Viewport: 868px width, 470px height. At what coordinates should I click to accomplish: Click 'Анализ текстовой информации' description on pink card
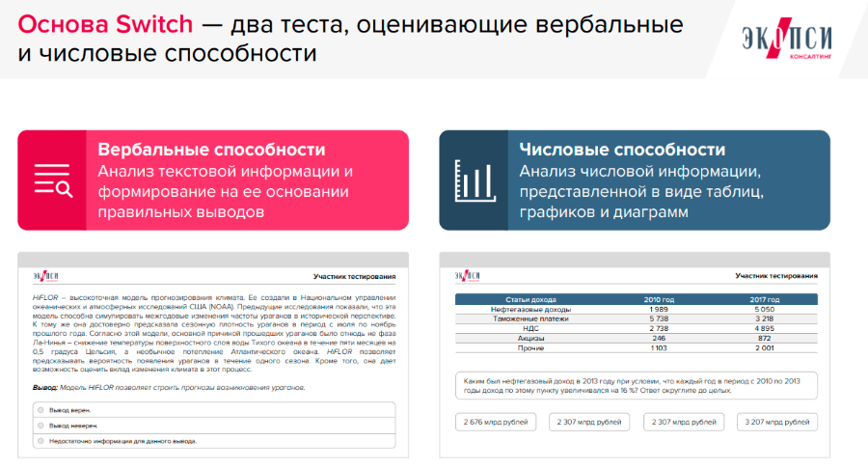tap(226, 191)
